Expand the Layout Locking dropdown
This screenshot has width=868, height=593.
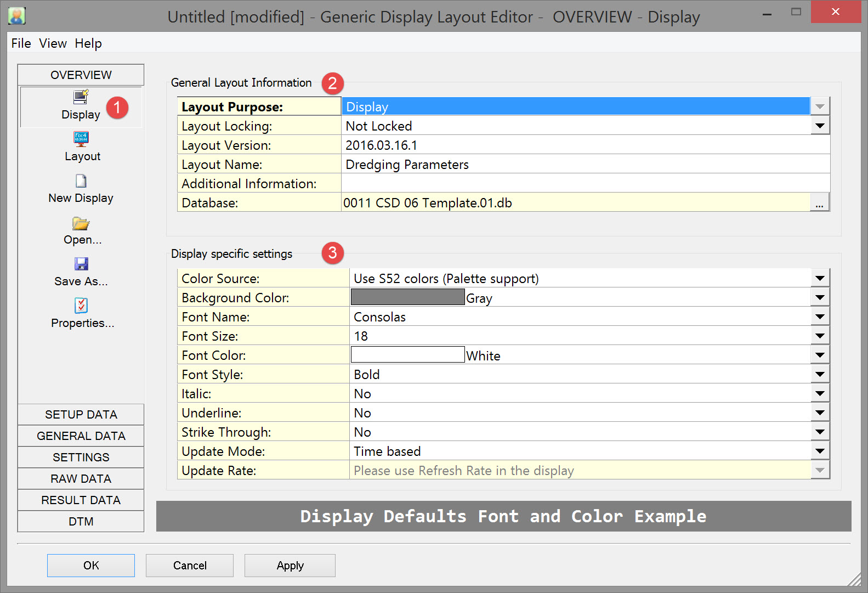click(x=819, y=126)
